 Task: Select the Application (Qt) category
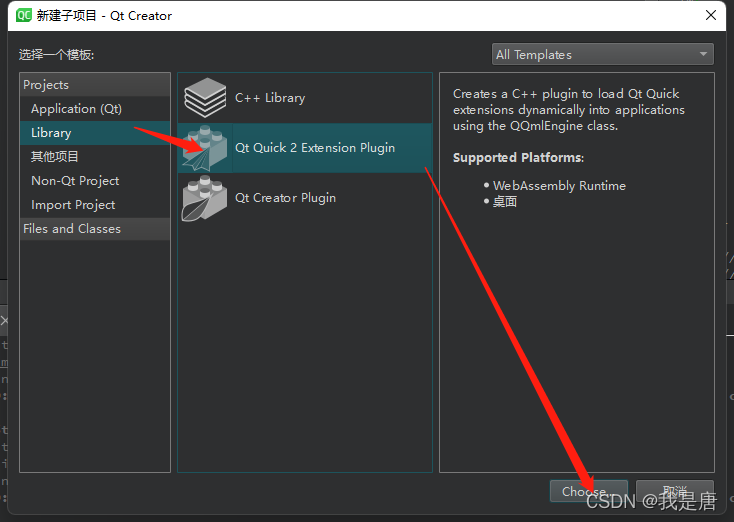[x=95, y=109]
